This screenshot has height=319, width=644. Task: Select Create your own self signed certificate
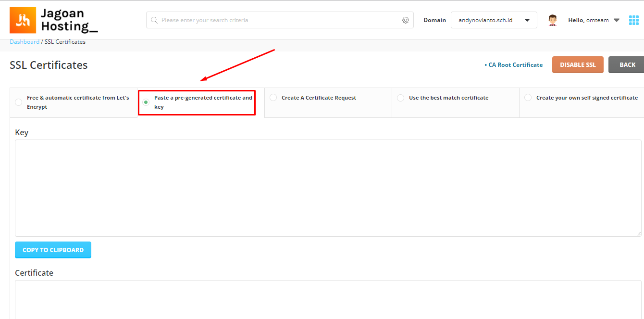[528, 97]
